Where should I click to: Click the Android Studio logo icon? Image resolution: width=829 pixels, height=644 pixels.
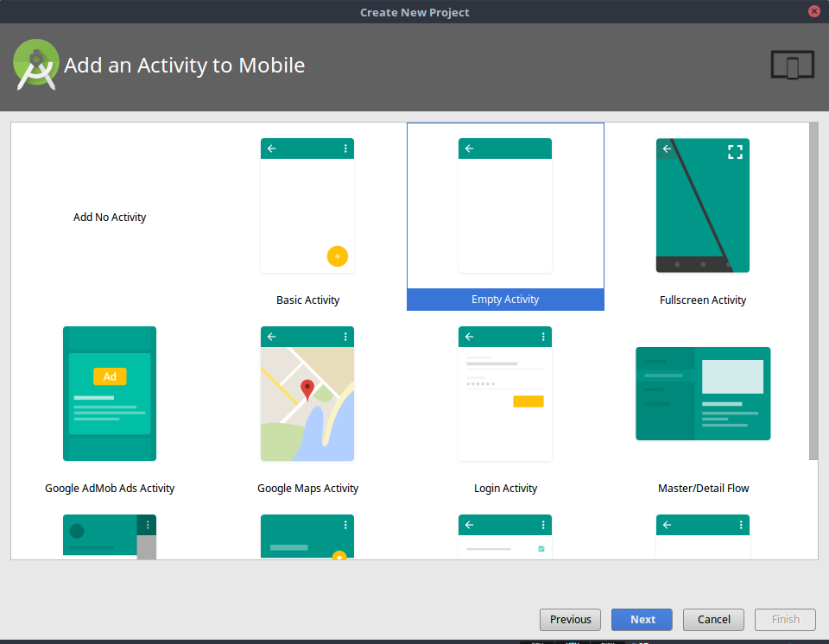pos(36,66)
